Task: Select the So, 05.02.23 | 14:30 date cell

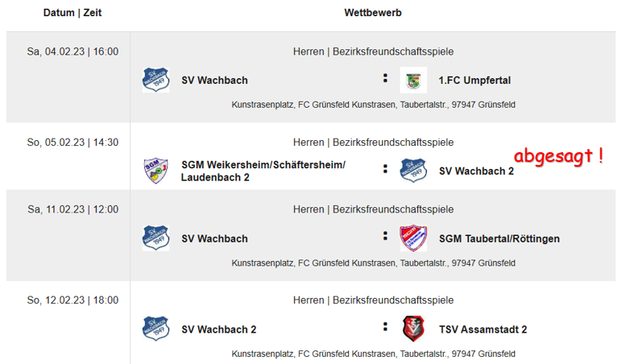Action: pos(73,143)
